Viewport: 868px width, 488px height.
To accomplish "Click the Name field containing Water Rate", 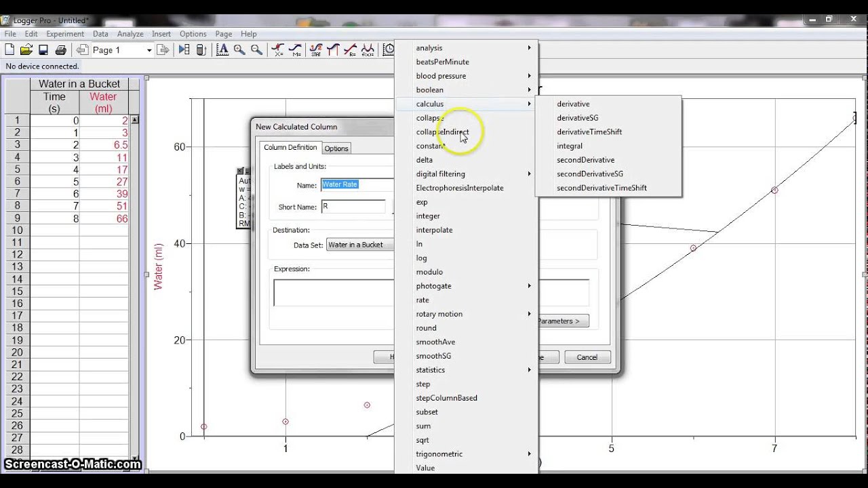I will (x=357, y=184).
